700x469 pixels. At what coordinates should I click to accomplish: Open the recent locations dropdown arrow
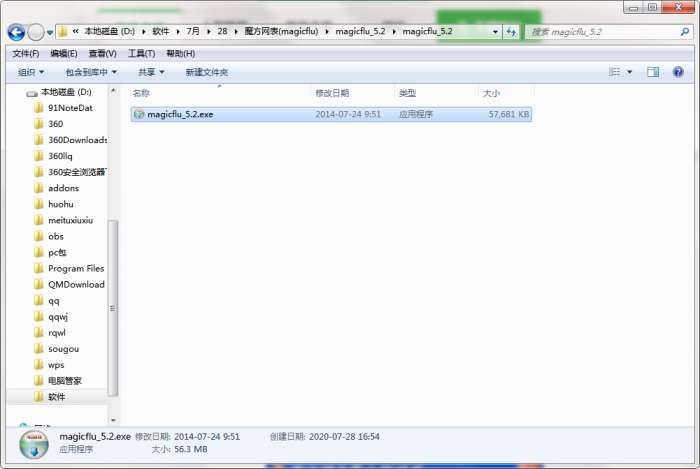tap(50, 33)
